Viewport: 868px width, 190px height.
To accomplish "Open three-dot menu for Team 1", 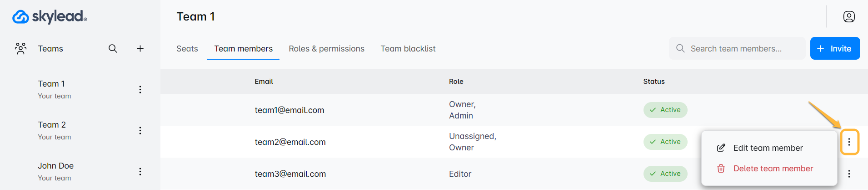I will (x=140, y=90).
